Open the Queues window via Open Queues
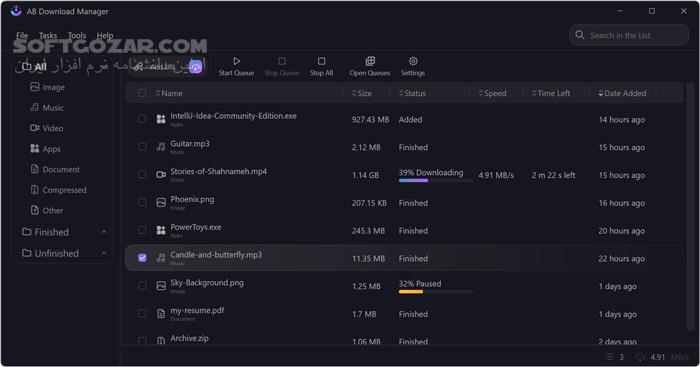The height and width of the screenshot is (367, 700). click(370, 66)
